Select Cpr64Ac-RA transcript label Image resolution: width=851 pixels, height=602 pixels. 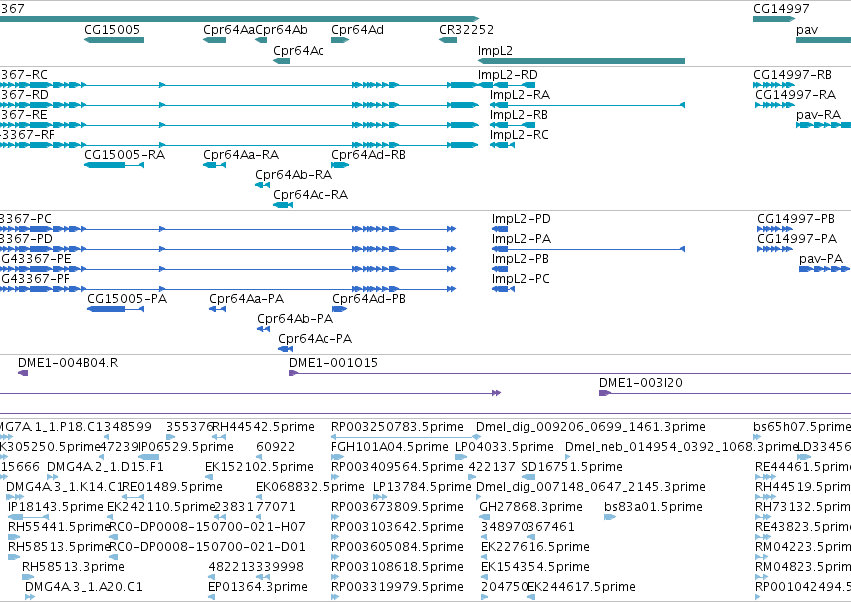[x=310, y=195]
